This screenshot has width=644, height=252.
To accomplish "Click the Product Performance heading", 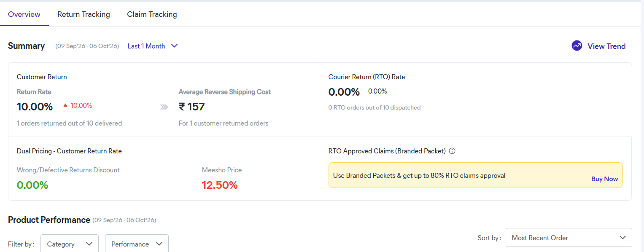I will pos(49,220).
